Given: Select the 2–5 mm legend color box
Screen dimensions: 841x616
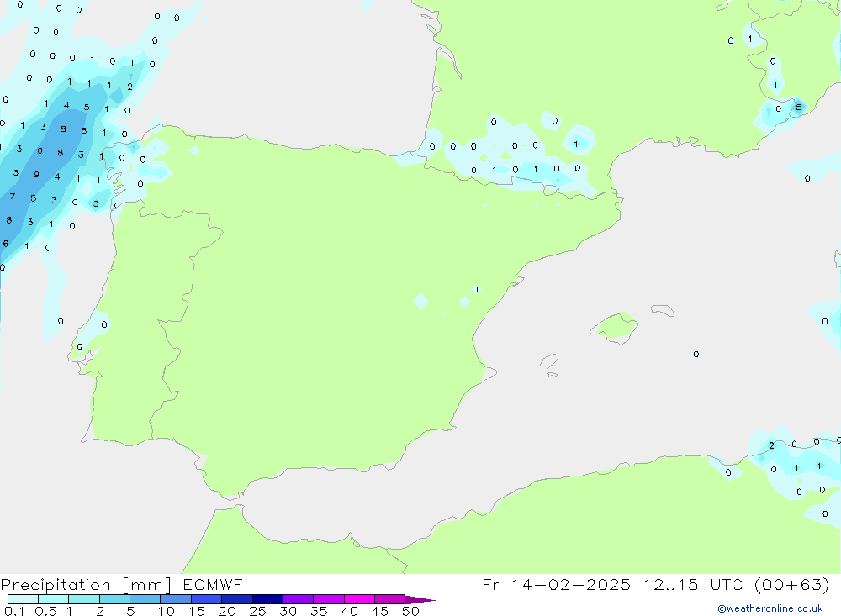Looking at the screenshot, I should [x=114, y=599].
